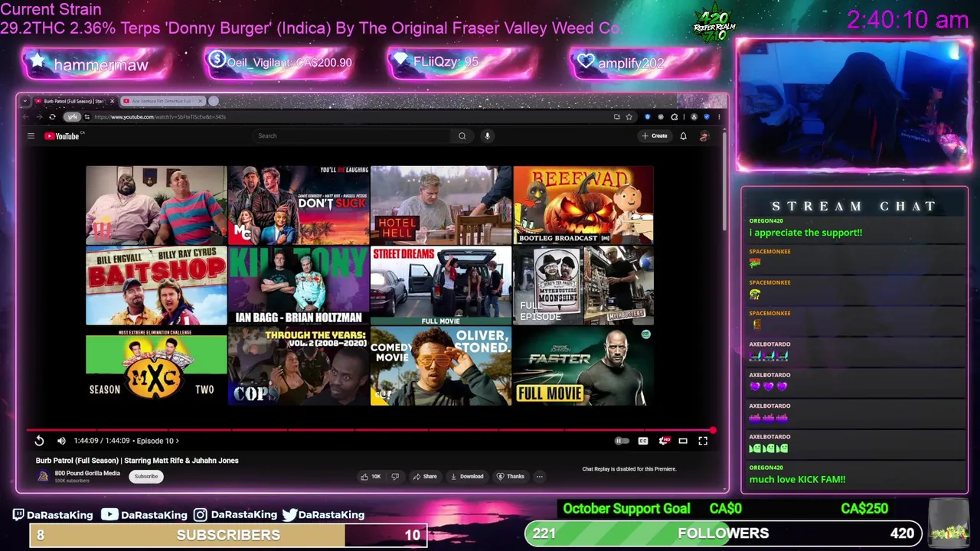Click the October Support Goal label
Viewport: 980px width, 551px height.
pyautogui.click(x=626, y=509)
